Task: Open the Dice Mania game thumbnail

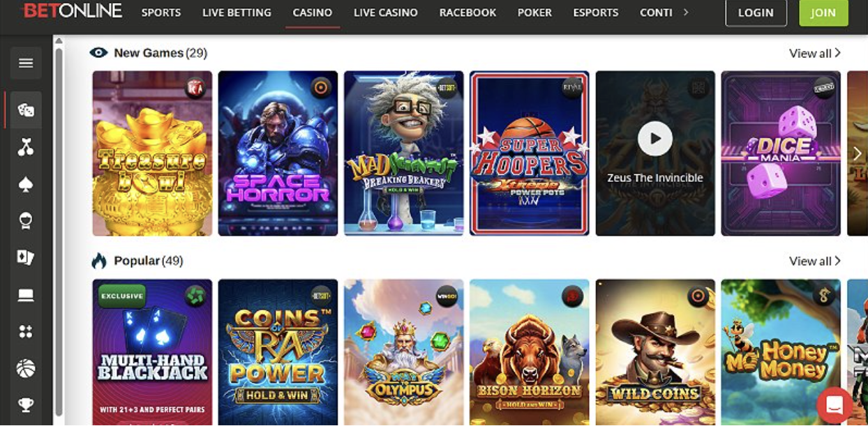Action: (781, 153)
